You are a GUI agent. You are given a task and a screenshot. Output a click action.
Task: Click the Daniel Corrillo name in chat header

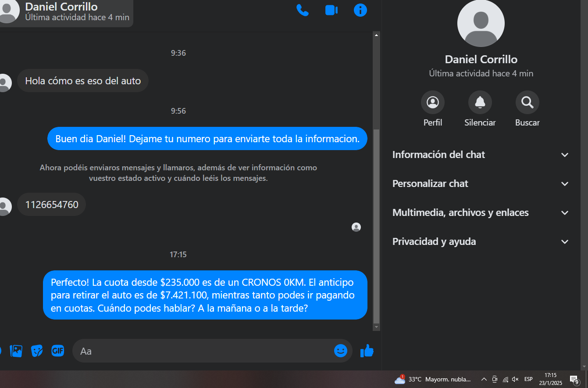(x=61, y=7)
